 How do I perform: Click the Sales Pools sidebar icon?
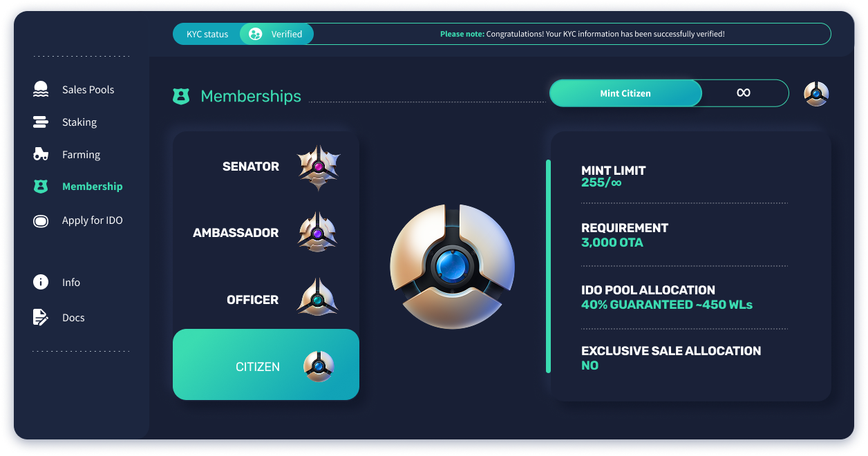click(41, 89)
